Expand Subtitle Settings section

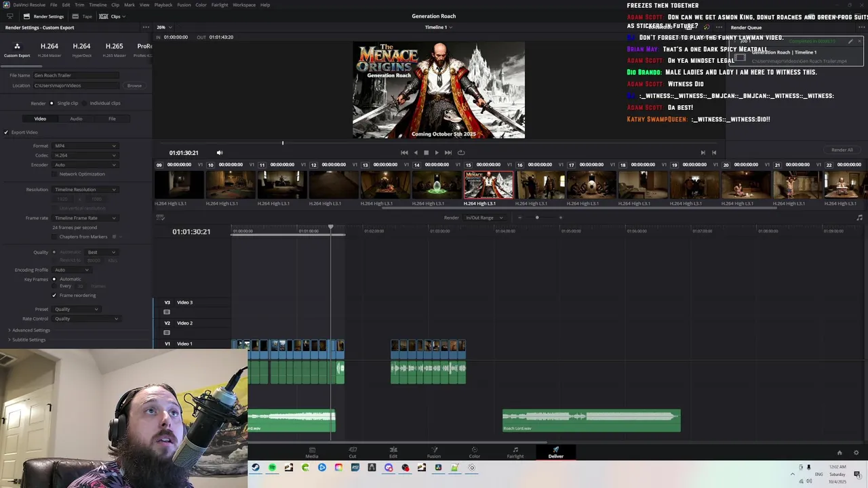tap(26, 340)
